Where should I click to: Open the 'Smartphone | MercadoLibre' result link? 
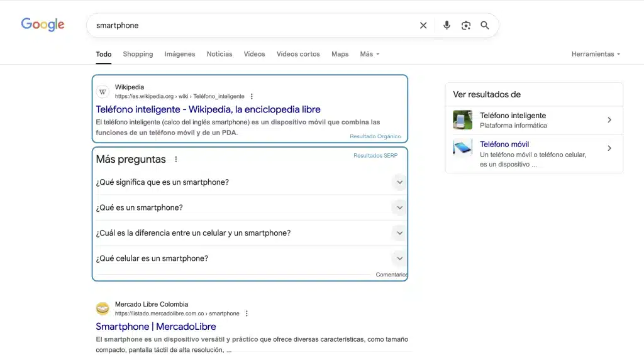point(156,327)
